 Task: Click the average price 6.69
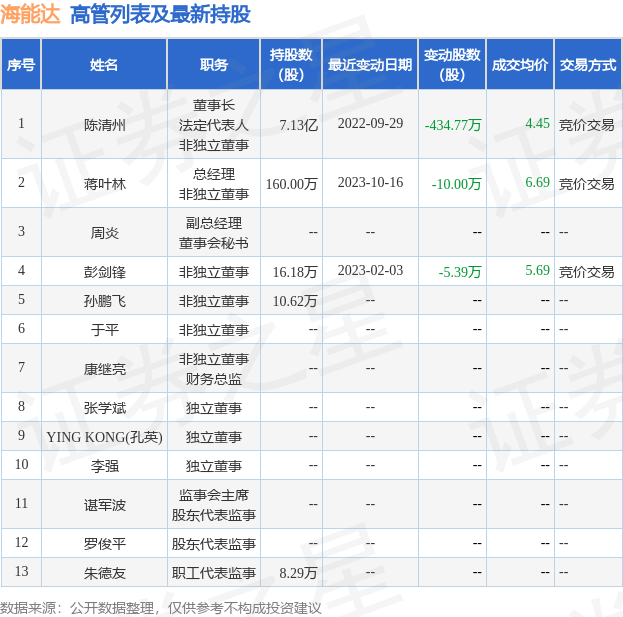pyautogui.click(x=538, y=182)
